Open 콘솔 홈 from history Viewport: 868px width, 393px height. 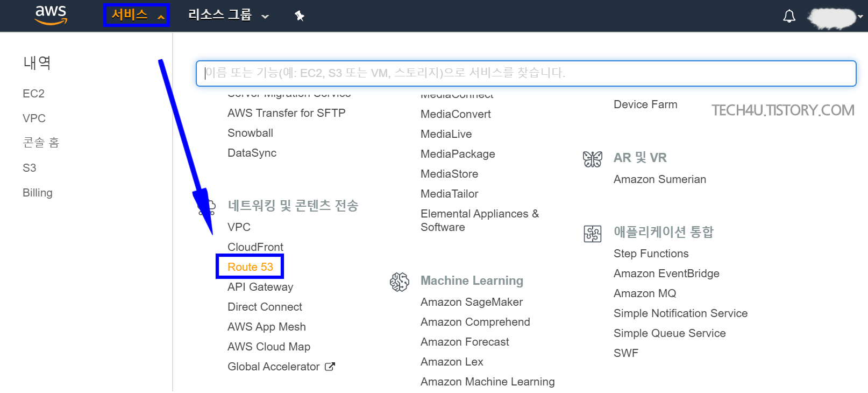(41, 143)
